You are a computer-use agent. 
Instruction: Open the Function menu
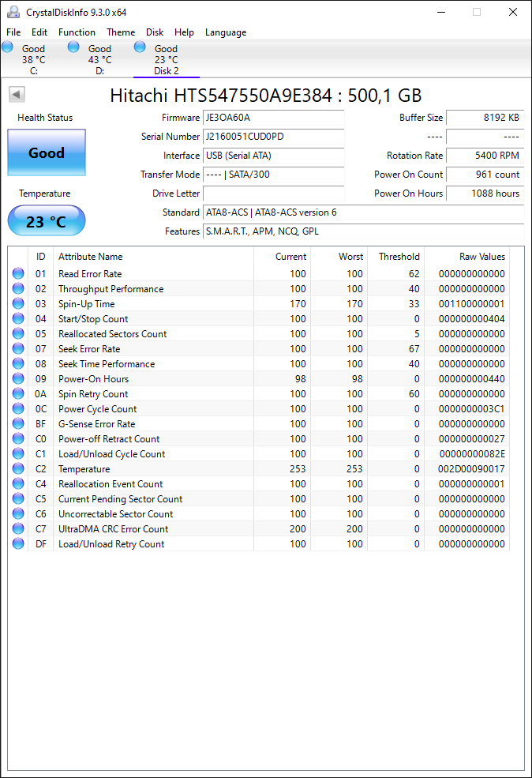tap(77, 32)
